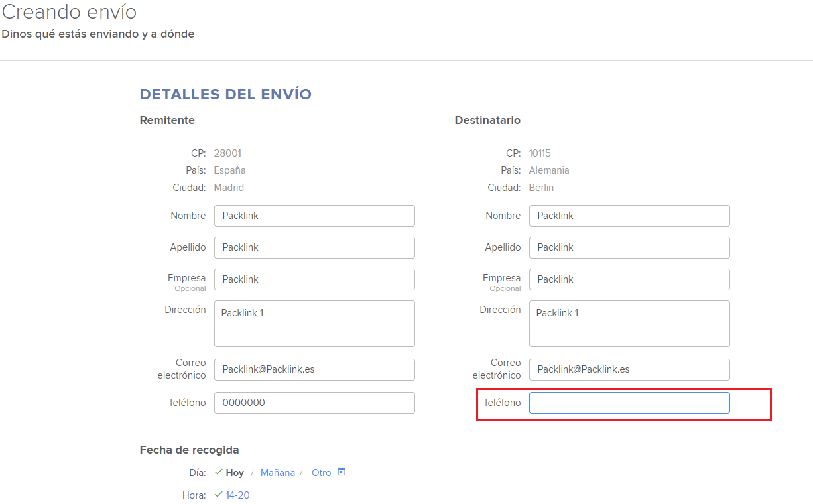Edit the Remitente Dirección text area
The width and height of the screenshot is (813, 504).
tap(314, 324)
